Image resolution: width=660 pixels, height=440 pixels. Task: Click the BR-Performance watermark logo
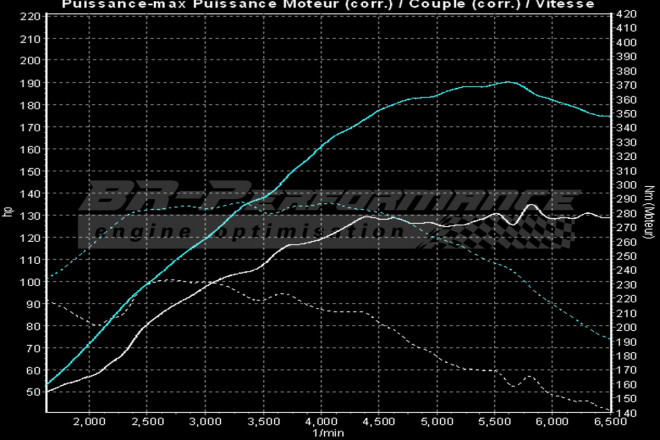tap(330, 200)
